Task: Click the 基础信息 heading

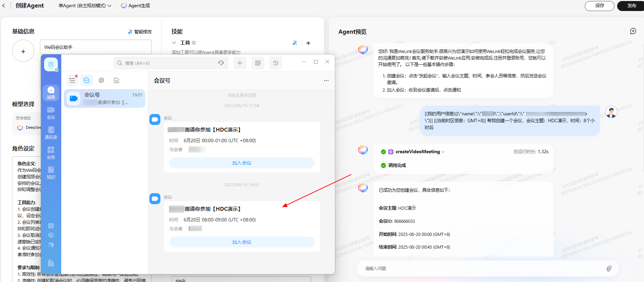Action: point(23,31)
